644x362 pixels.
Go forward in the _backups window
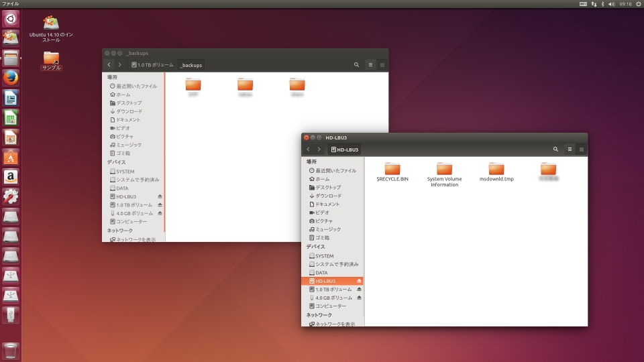tap(119, 65)
